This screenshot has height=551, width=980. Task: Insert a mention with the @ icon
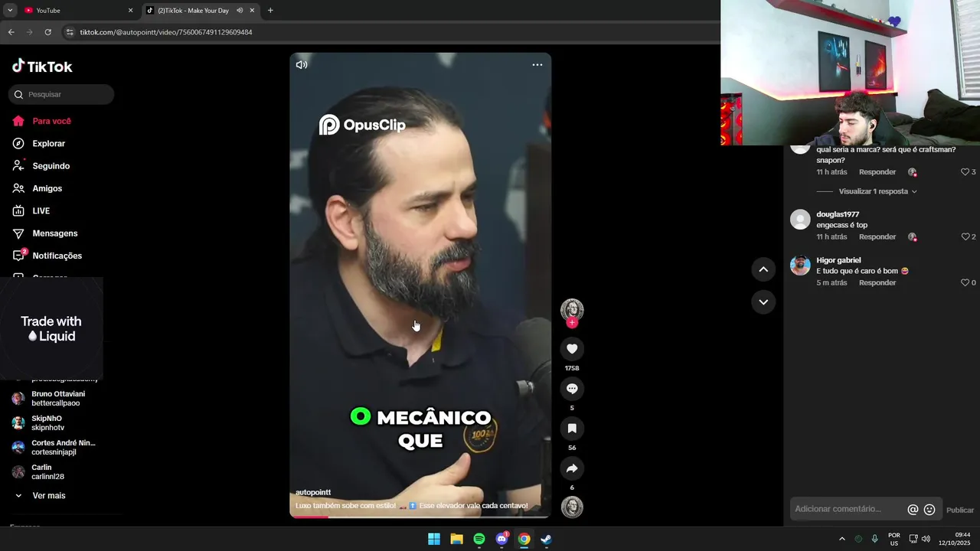[913, 510]
